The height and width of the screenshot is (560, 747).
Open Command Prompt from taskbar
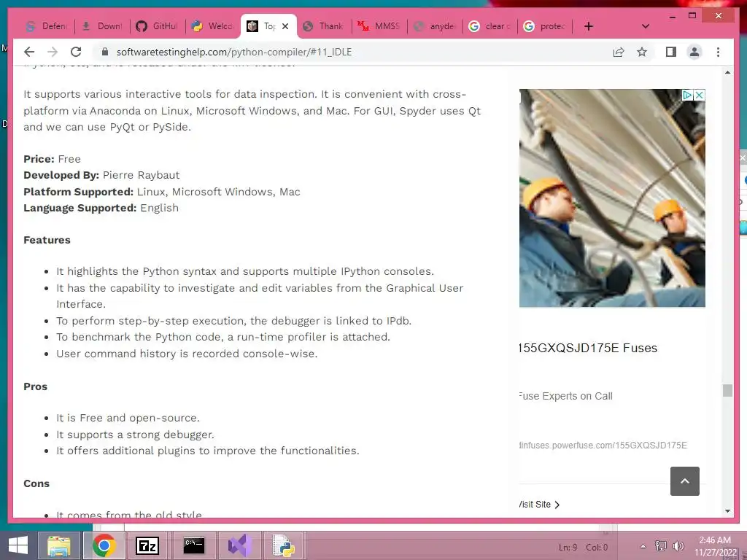click(x=194, y=545)
